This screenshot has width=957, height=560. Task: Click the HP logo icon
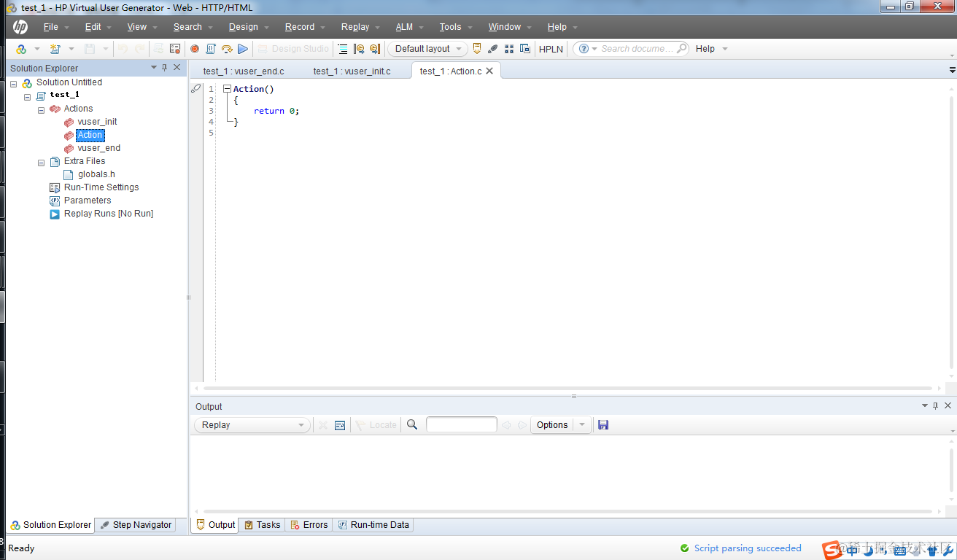[x=20, y=27]
